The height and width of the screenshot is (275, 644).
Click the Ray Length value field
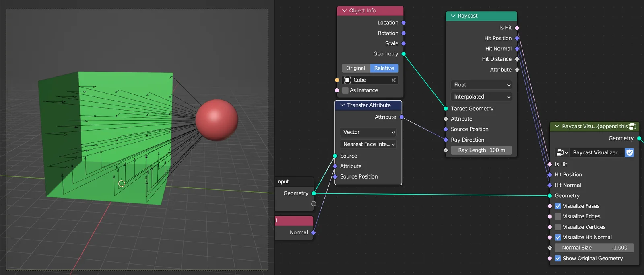481,150
